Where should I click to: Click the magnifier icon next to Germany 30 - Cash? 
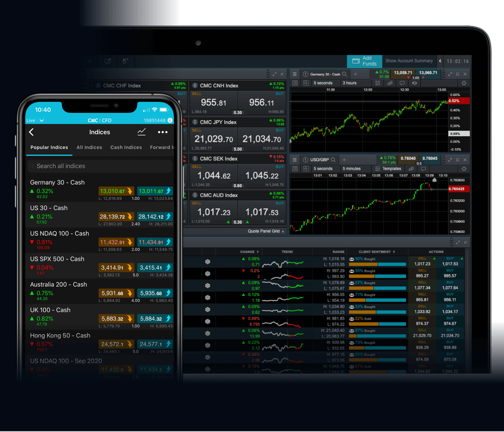345,73
